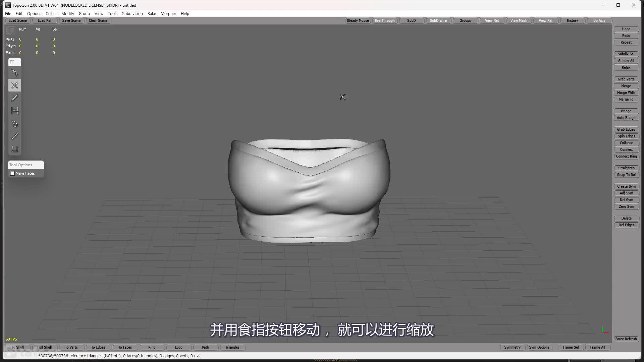
Task: Toggle the Symmetry button
Action: point(512,347)
